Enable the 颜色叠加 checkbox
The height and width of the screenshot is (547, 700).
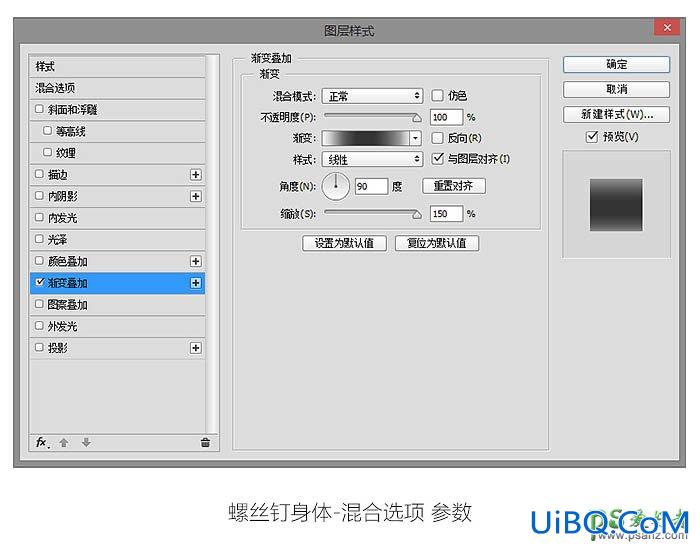click(x=39, y=260)
